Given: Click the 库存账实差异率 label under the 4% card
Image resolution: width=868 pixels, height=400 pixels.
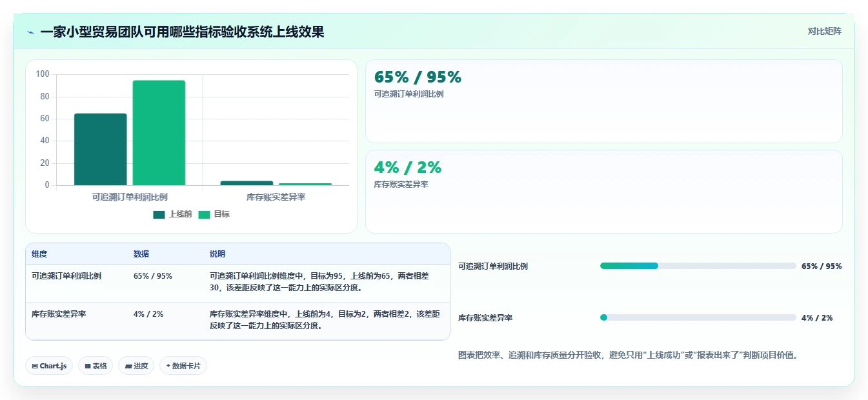Looking at the screenshot, I should coord(401,185).
